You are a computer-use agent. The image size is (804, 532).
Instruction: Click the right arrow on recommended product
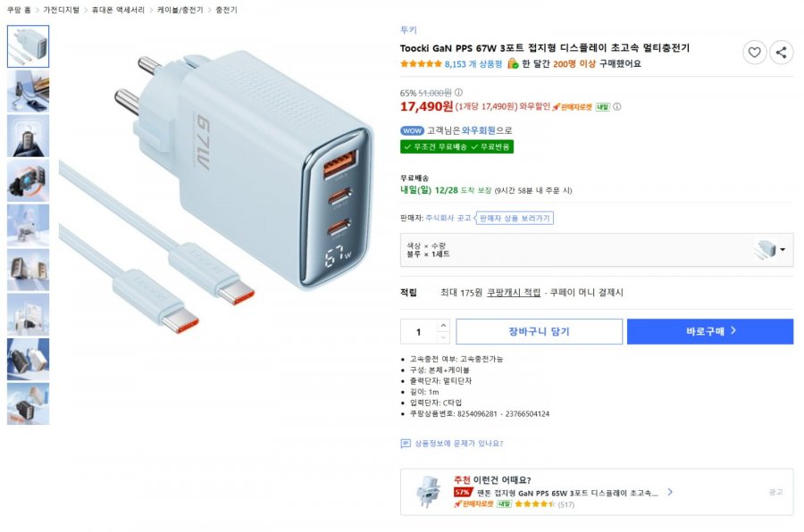(x=670, y=492)
